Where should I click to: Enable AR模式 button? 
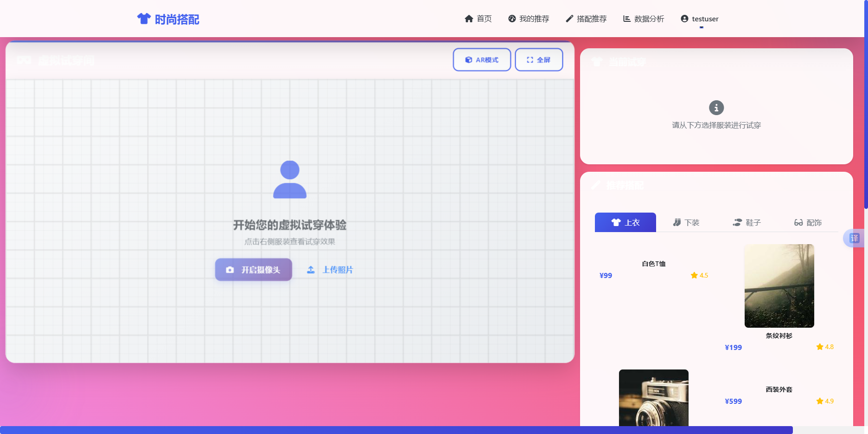tap(482, 60)
